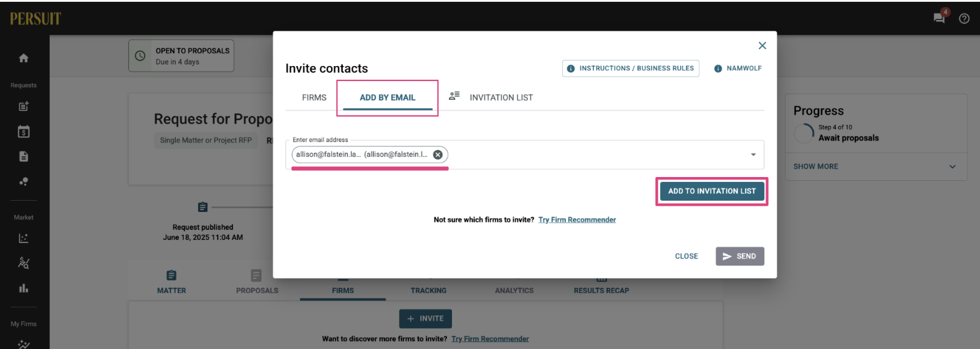Click the Request published clipboard step icon
The width and height of the screenshot is (980, 349).
tap(203, 207)
